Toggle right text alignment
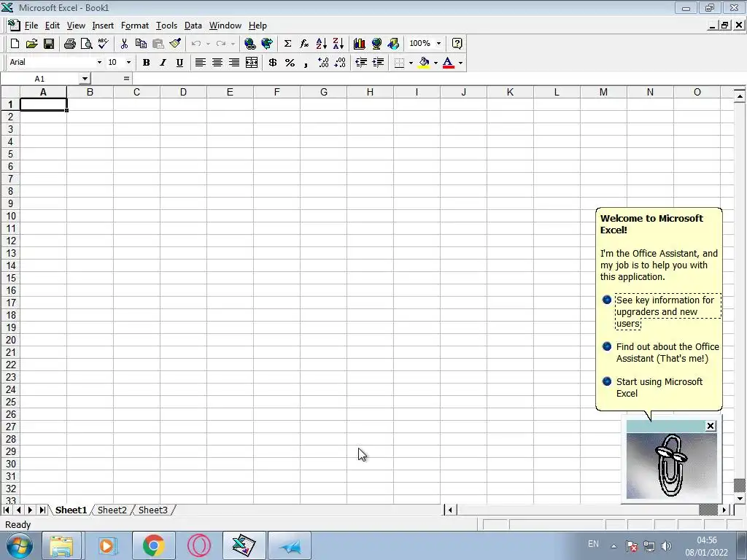 click(x=234, y=63)
